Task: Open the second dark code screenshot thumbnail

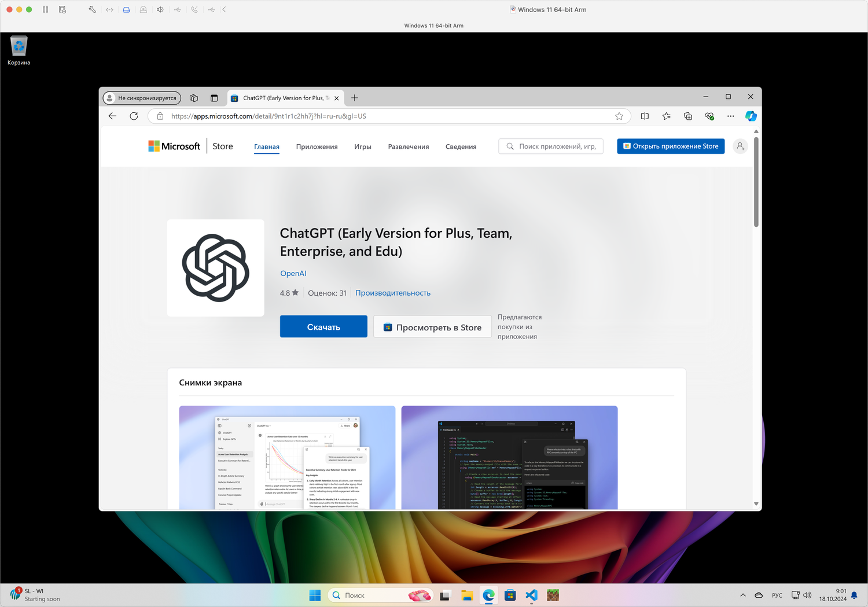Action: point(509,458)
